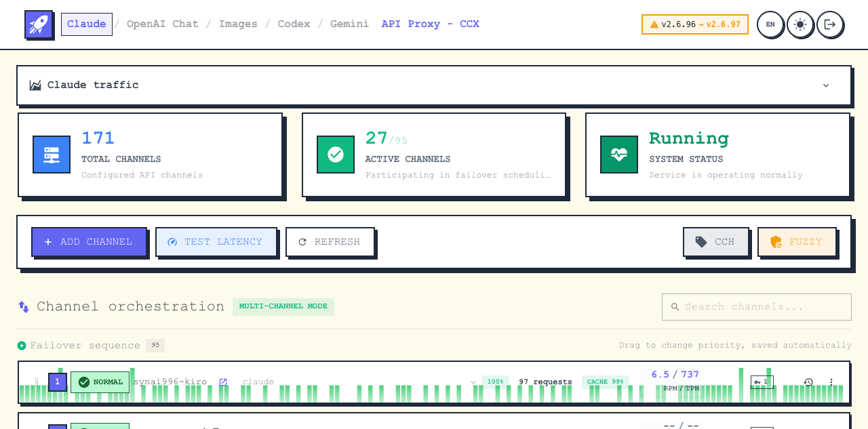Go to the Images tab
868x429 pixels.
point(238,24)
